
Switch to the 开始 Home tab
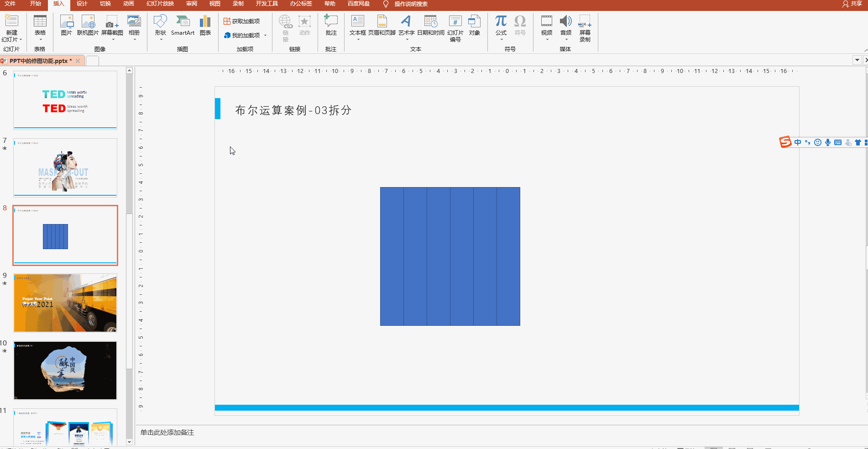pyautogui.click(x=35, y=4)
